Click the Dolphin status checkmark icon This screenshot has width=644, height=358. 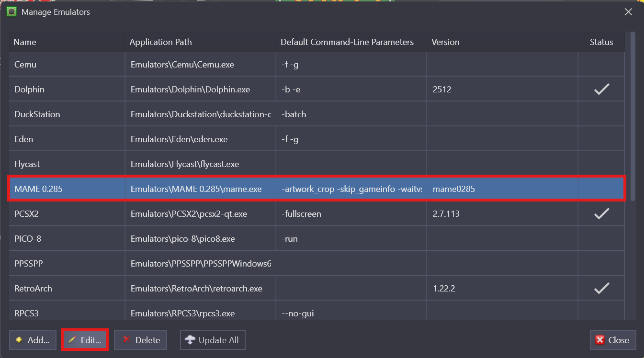tap(601, 89)
